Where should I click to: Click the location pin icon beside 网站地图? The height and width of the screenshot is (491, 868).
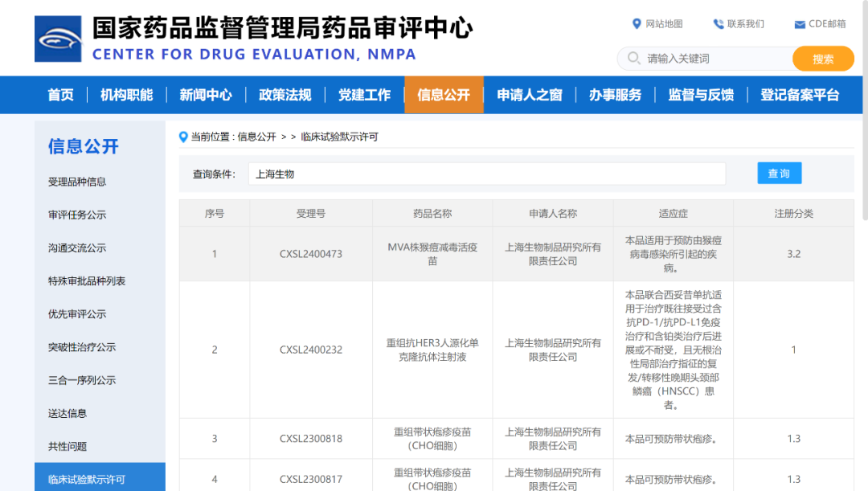tap(637, 24)
